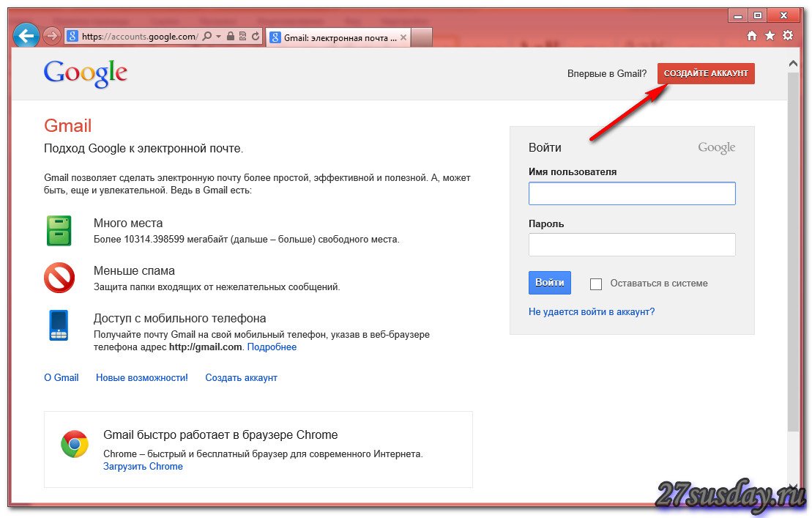Close the Gmail tab
Image resolution: width=812 pixels, height=518 pixels.
[403, 37]
